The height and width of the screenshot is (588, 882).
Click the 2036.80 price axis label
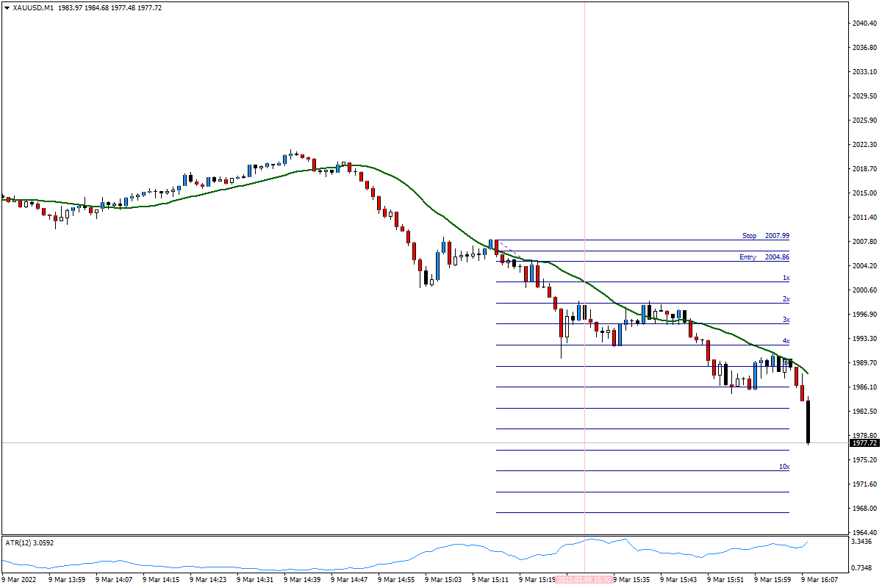(865, 48)
